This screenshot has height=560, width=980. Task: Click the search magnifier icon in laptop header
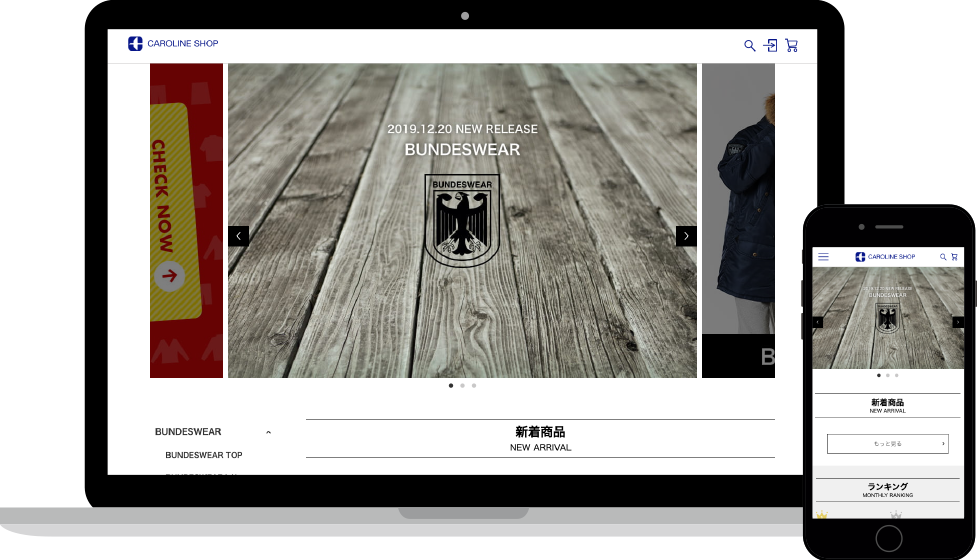(x=749, y=46)
